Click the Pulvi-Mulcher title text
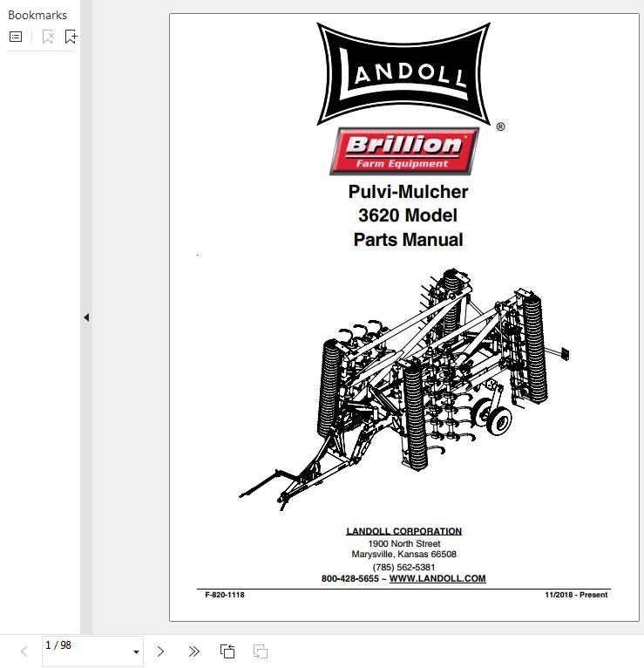 coord(408,192)
